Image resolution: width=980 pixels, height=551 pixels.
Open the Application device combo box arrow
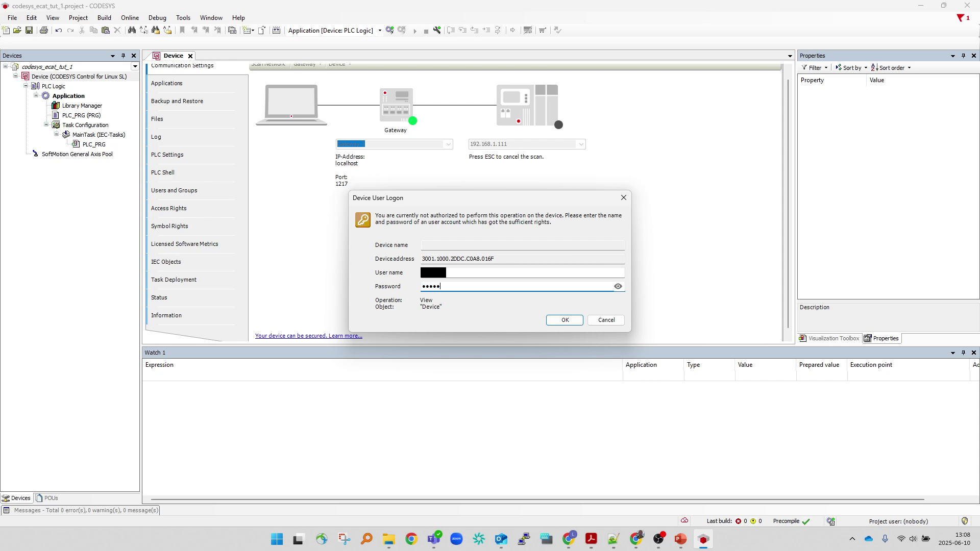(x=380, y=31)
